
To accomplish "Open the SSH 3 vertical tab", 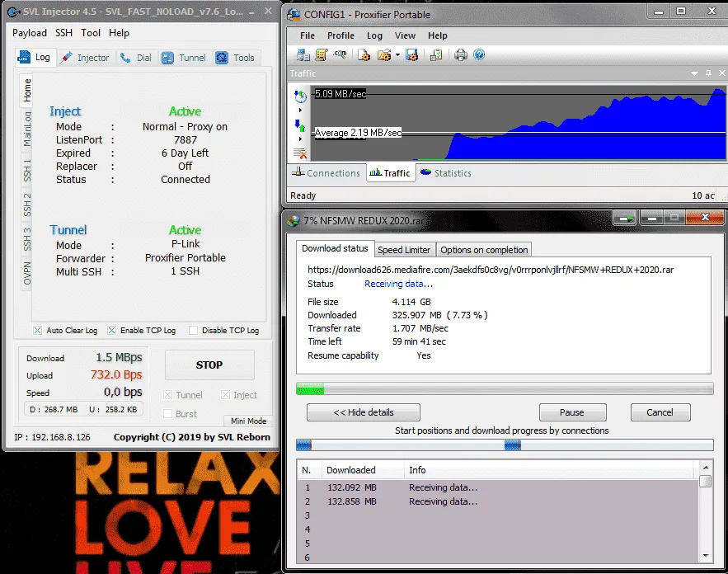I will [27, 239].
